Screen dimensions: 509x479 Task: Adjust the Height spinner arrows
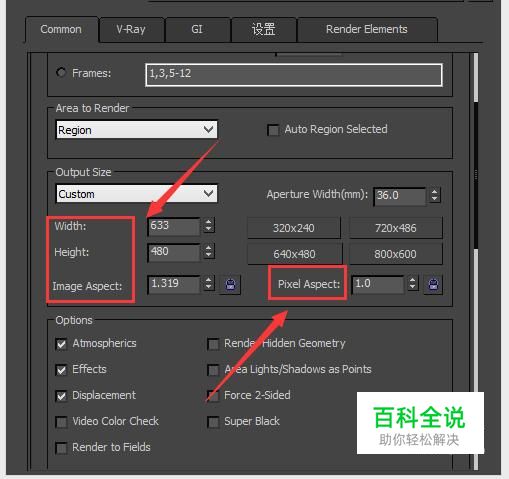click(x=209, y=251)
